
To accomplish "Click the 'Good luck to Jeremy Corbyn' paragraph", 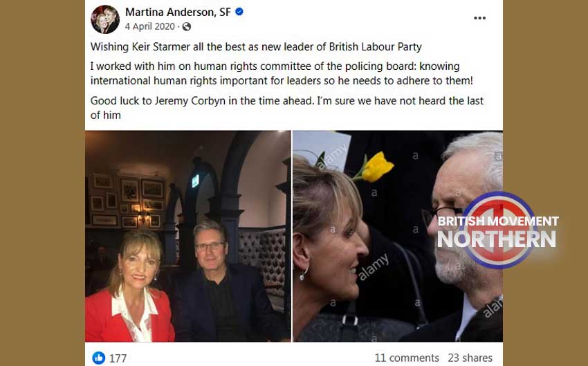I will point(287,108).
